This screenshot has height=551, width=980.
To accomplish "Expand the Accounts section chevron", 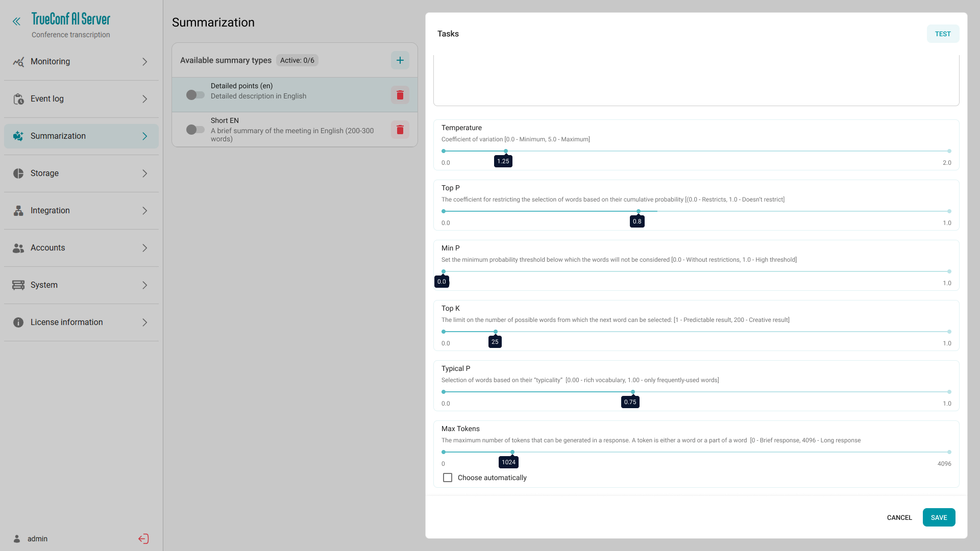I will pos(145,248).
